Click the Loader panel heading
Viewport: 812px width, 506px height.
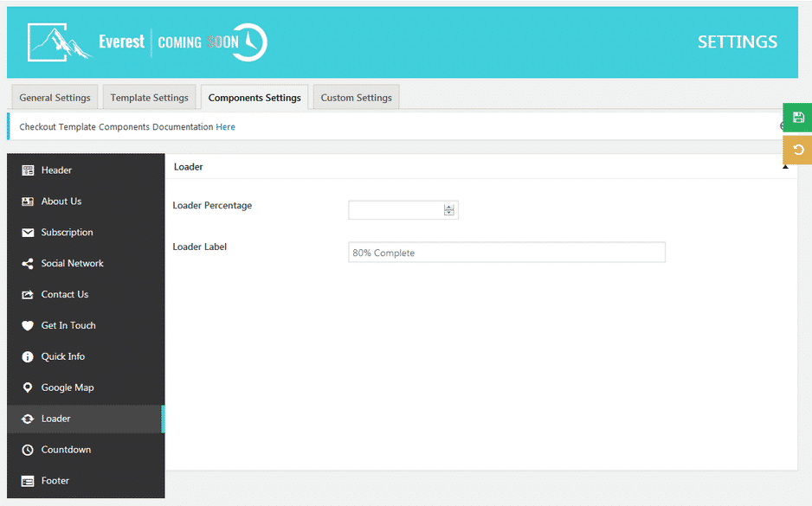coord(188,167)
